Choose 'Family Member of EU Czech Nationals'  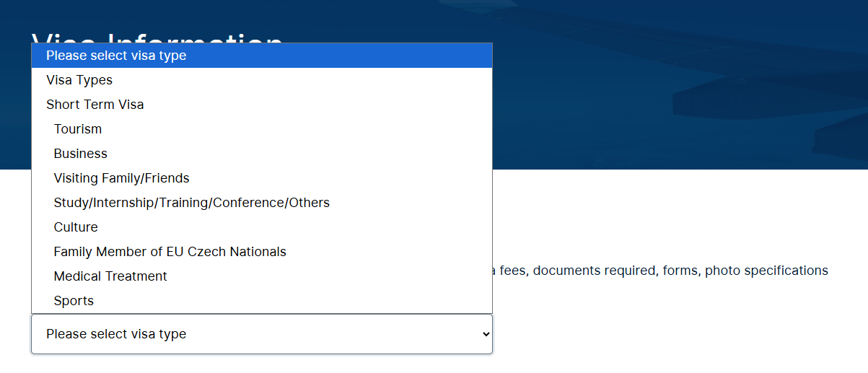[x=262, y=252]
